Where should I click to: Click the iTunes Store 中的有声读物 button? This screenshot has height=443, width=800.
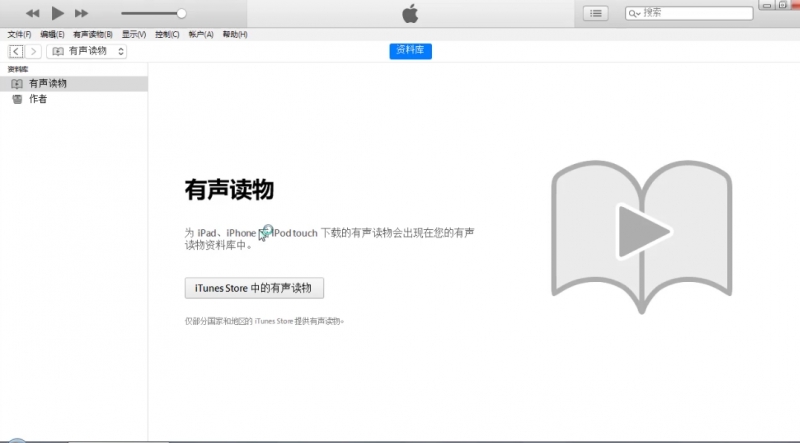(254, 288)
